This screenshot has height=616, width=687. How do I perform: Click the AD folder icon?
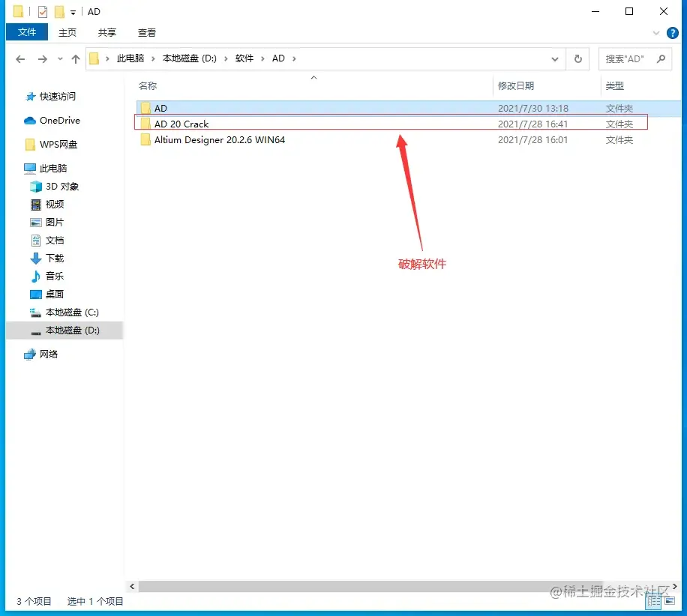point(145,108)
